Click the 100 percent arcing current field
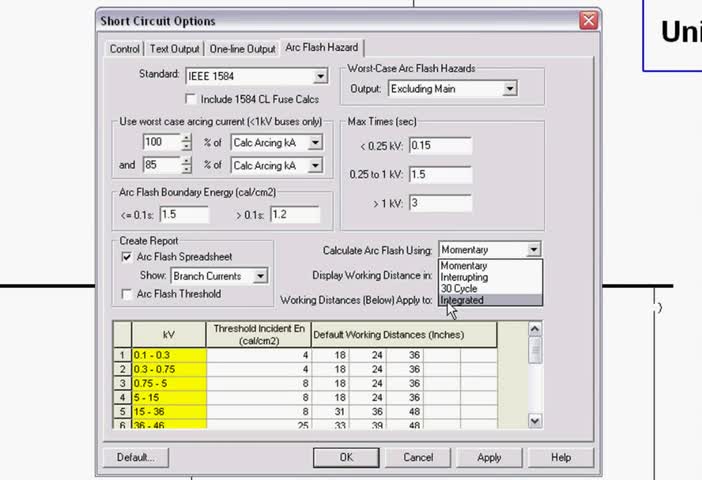 [x=162, y=142]
